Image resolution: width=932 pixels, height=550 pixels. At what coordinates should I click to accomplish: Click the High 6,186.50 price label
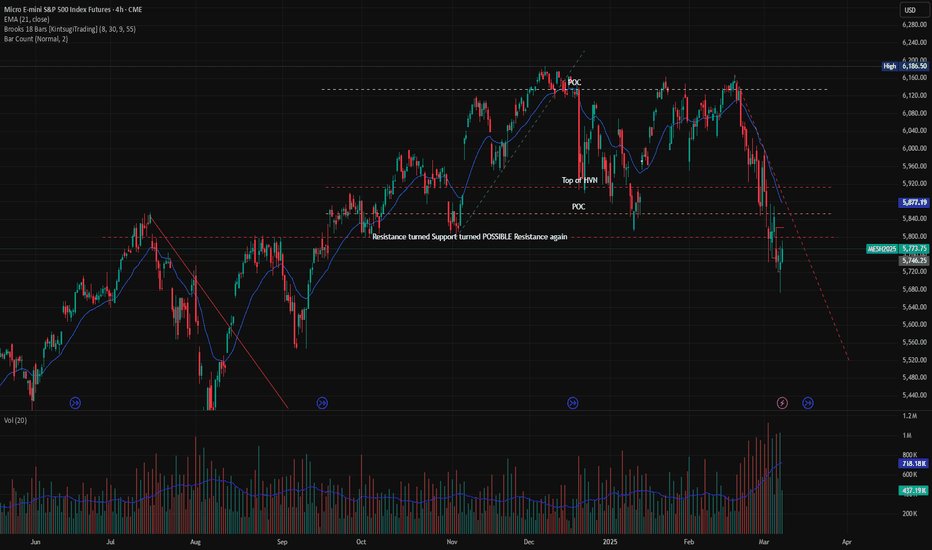[905, 66]
